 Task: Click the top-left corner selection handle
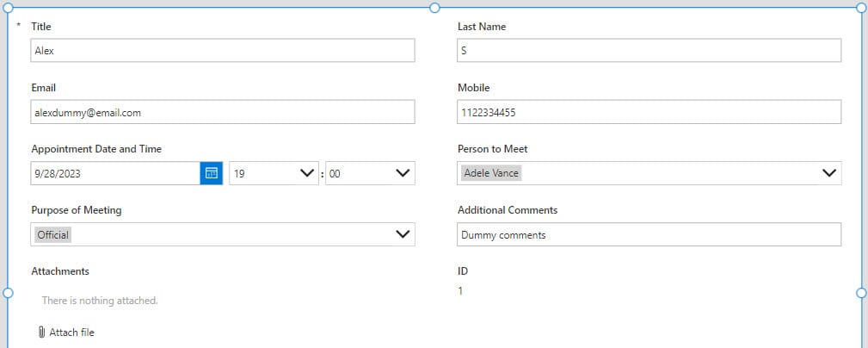[8, 7]
